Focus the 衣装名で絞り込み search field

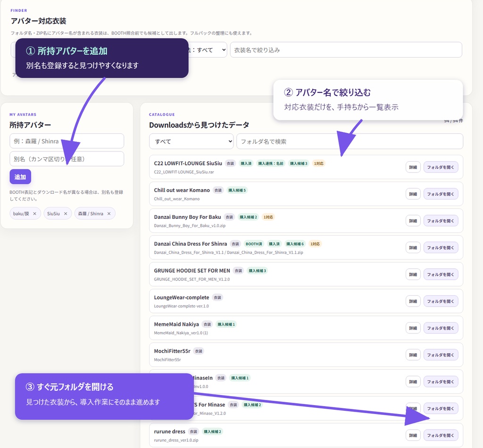[346, 50]
